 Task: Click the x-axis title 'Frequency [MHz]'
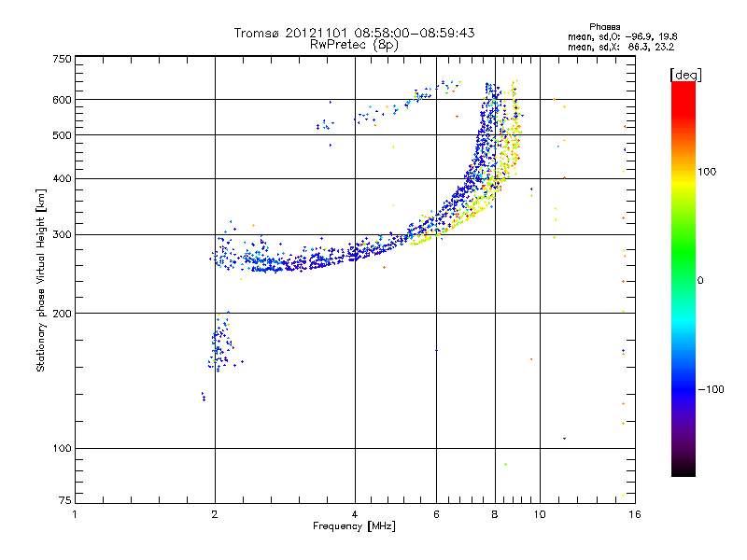click(x=354, y=526)
